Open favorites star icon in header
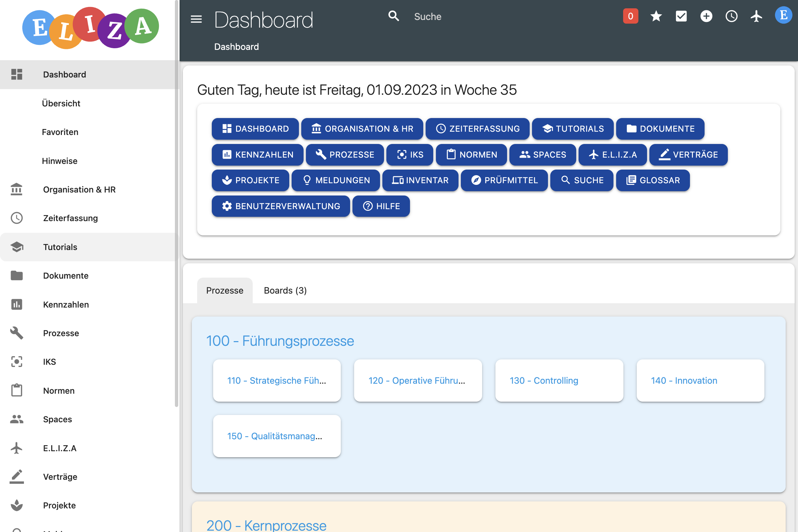798x532 pixels. [656, 16]
